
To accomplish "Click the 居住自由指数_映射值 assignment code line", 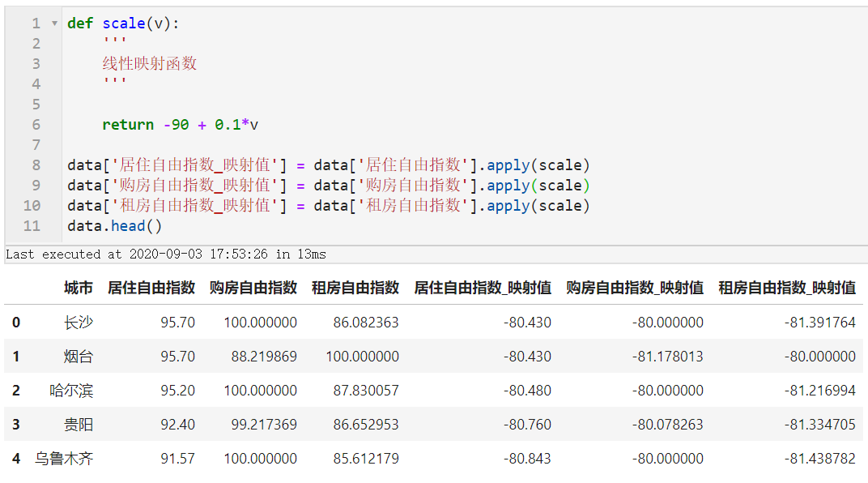I will (328, 165).
